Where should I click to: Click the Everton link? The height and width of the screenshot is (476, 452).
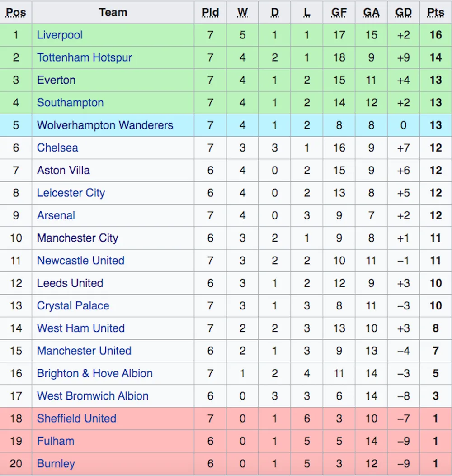[x=56, y=80]
